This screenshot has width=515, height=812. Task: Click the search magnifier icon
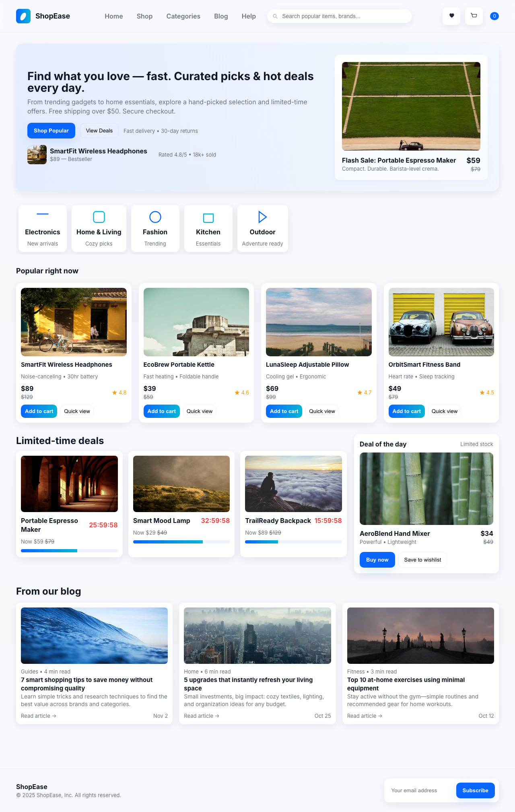pos(275,17)
